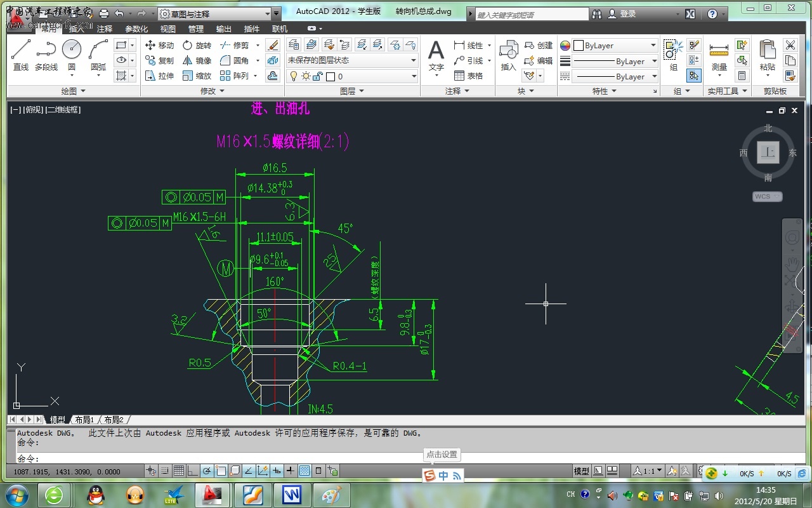Toggle layer 0 lock icon

tap(318, 76)
